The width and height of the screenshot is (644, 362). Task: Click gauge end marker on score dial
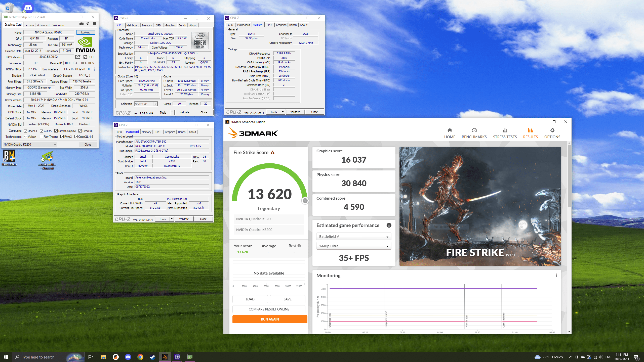(x=305, y=200)
